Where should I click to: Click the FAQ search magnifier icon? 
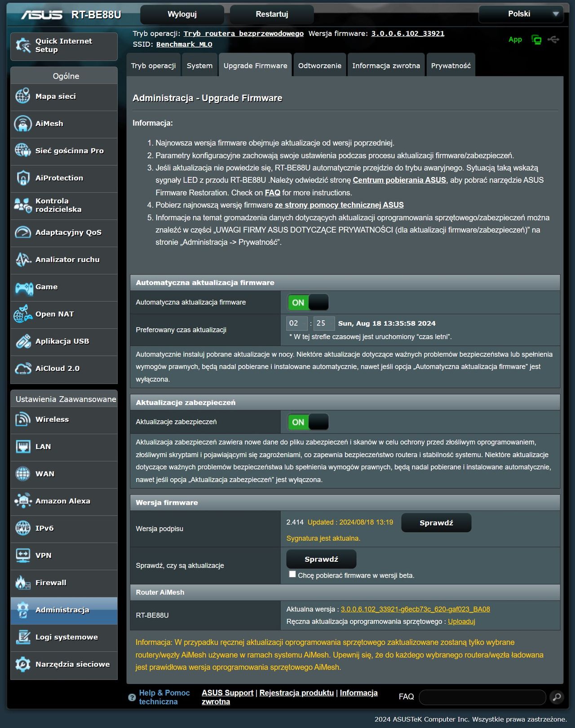(557, 697)
